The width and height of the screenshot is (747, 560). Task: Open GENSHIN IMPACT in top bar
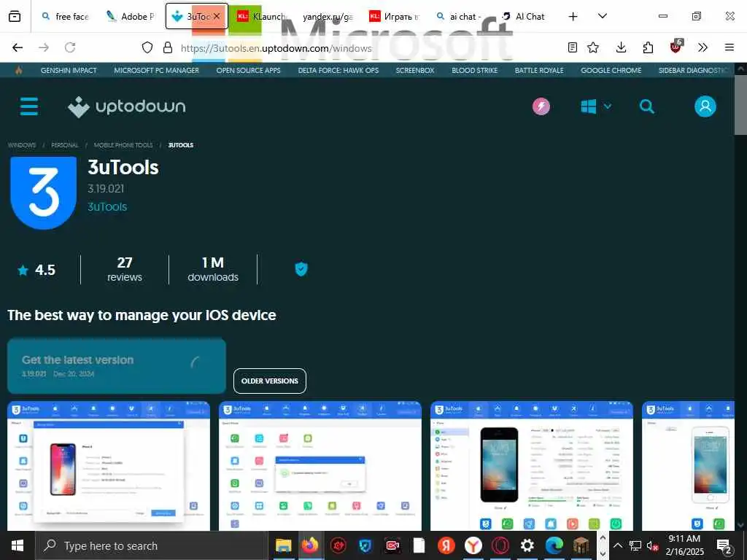pos(69,71)
